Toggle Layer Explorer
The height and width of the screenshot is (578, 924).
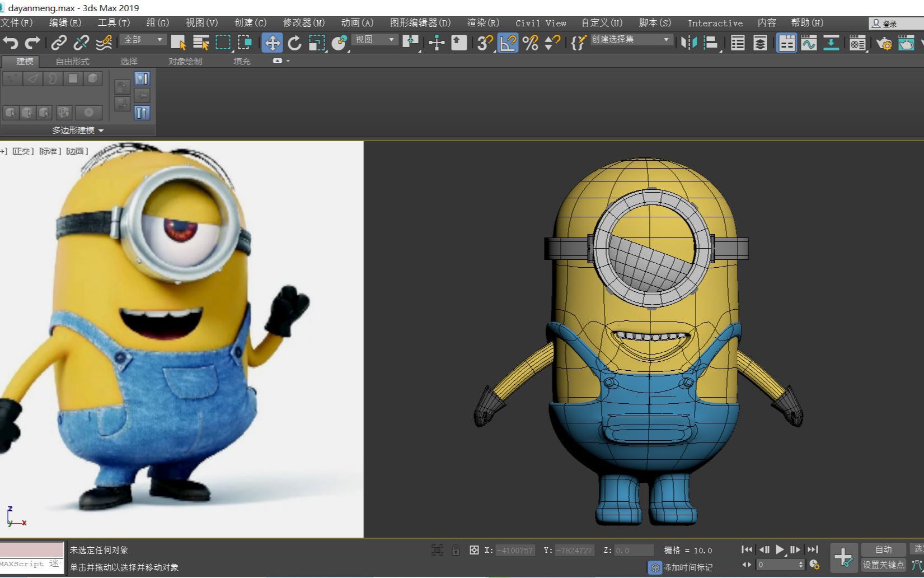tap(760, 43)
